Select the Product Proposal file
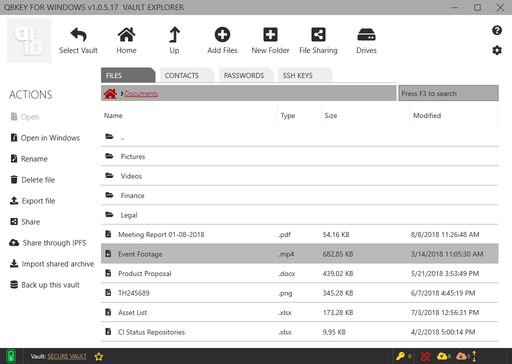512x364 pixels. tap(300, 273)
